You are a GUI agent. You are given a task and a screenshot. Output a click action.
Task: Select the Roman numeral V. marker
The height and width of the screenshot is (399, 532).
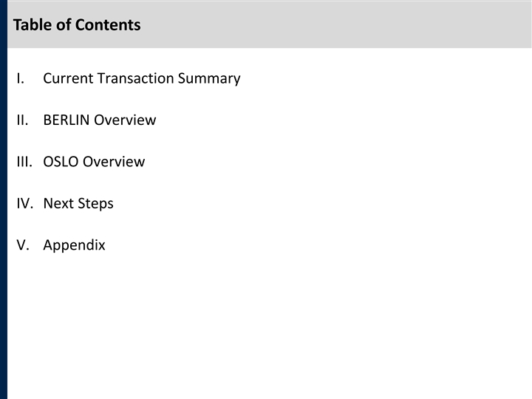[22, 245]
